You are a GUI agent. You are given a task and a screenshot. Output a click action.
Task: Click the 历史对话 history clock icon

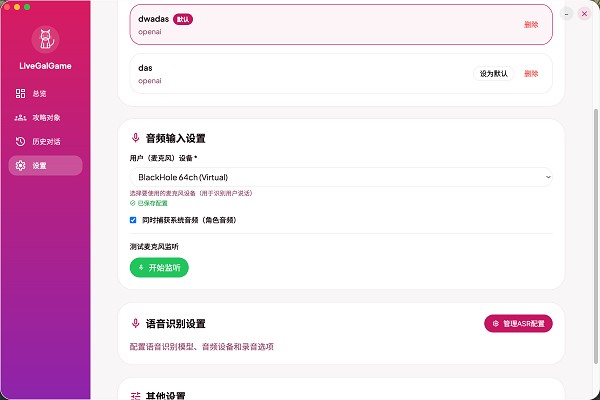[x=21, y=142]
